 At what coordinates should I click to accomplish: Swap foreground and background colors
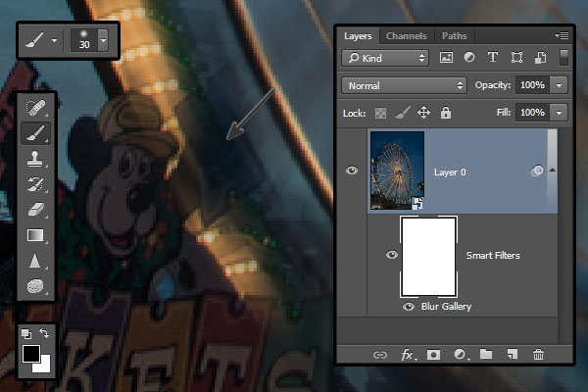click(x=45, y=333)
